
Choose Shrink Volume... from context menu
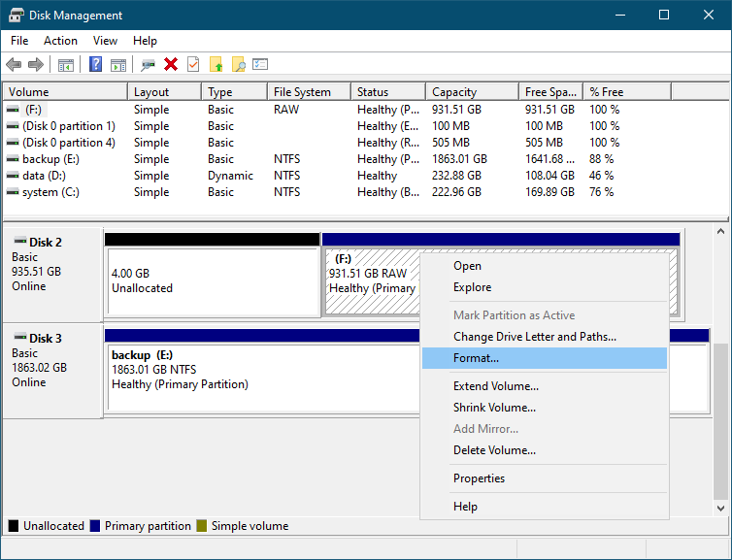545,408
